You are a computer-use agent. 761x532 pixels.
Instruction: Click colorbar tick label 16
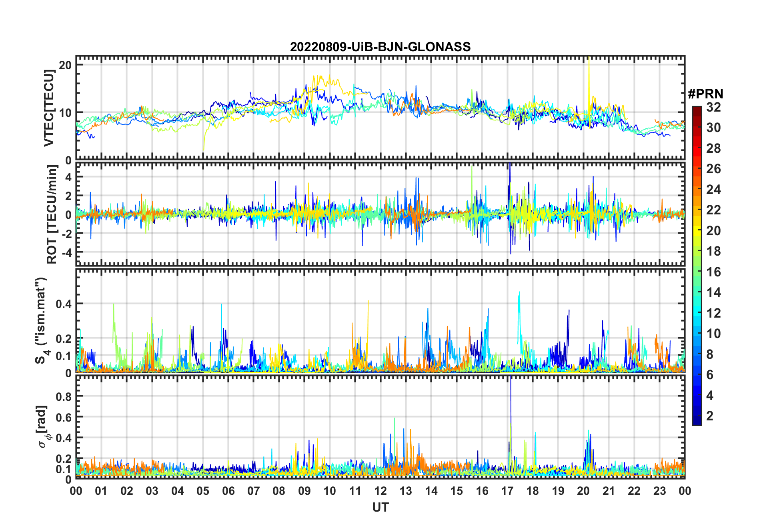(x=713, y=272)
